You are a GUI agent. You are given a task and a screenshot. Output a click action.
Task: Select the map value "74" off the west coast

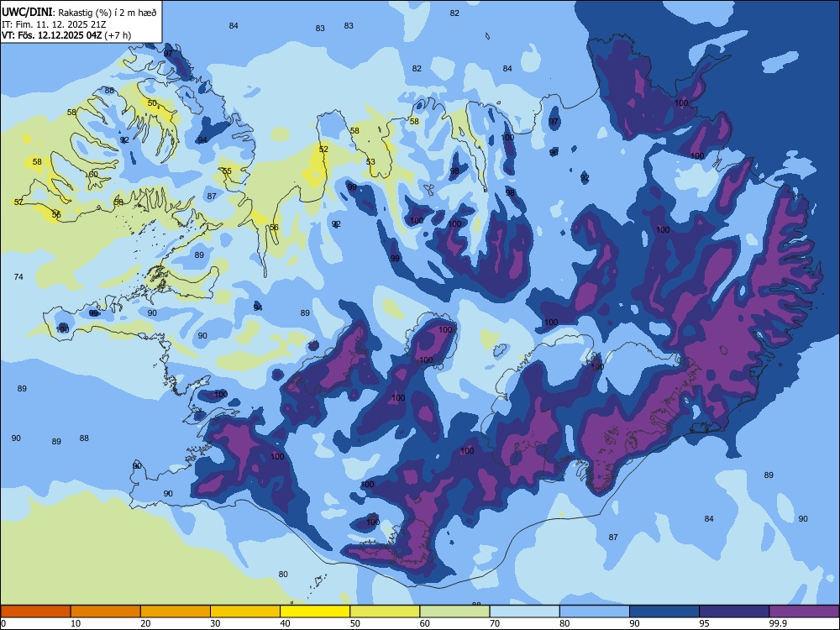(18, 277)
